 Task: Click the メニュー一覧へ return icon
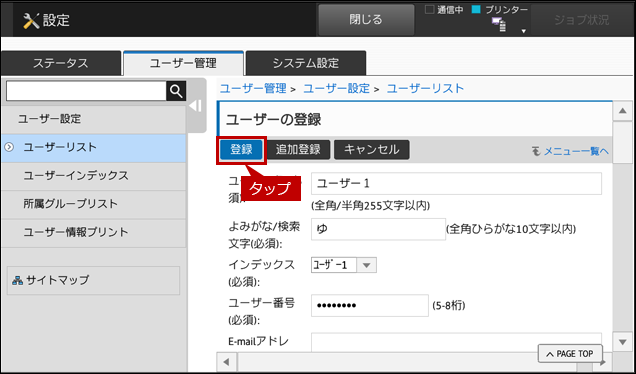(536, 151)
